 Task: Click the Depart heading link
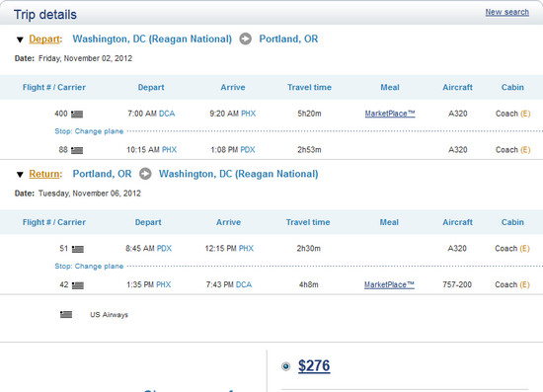pyautogui.click(x=45, y=39)
